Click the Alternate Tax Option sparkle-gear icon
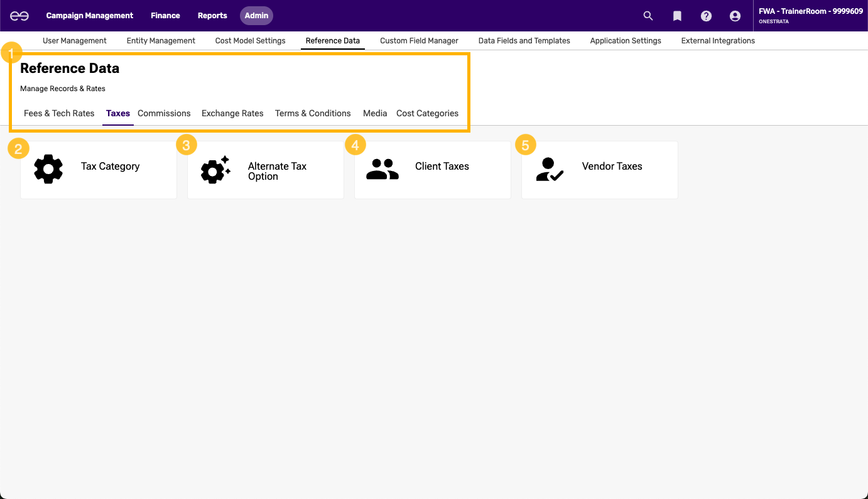 215,170
